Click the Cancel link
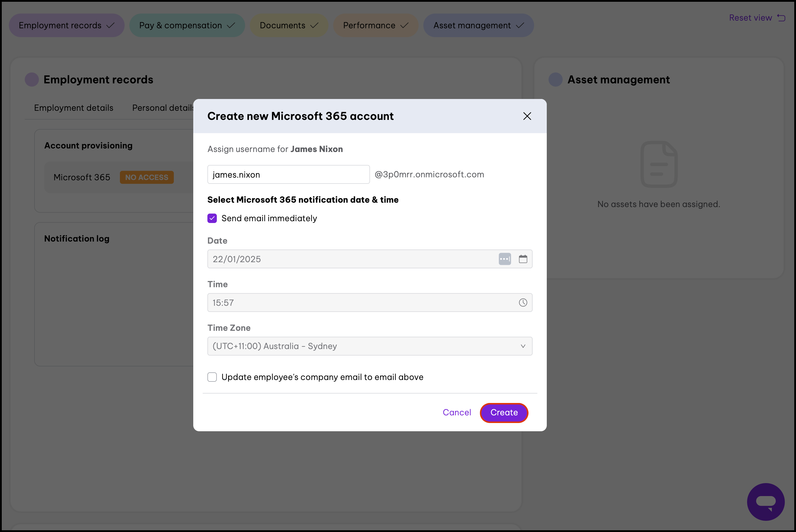 pos(457,412)
